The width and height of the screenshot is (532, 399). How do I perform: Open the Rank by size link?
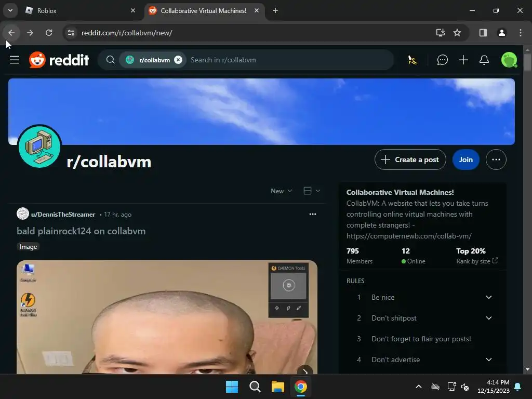pos(477,261)
